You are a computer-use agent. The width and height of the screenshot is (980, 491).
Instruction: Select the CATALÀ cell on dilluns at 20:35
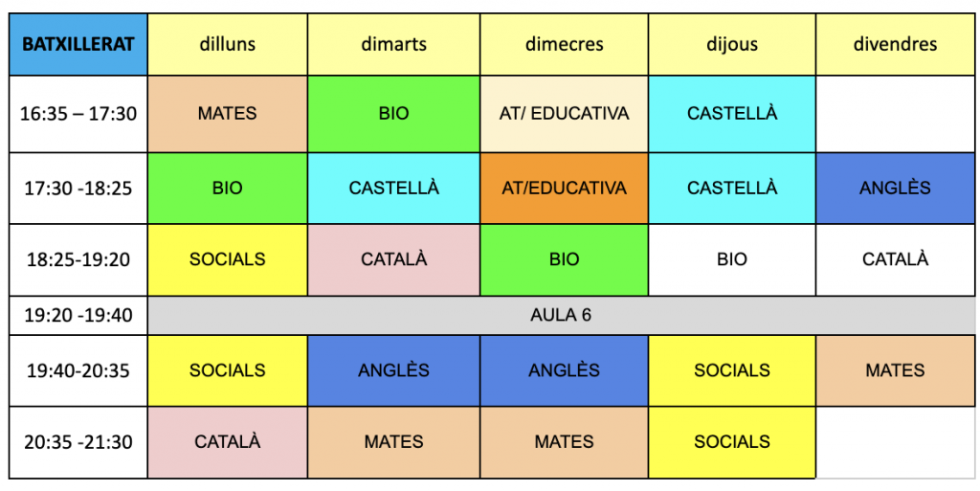(228, 442)
